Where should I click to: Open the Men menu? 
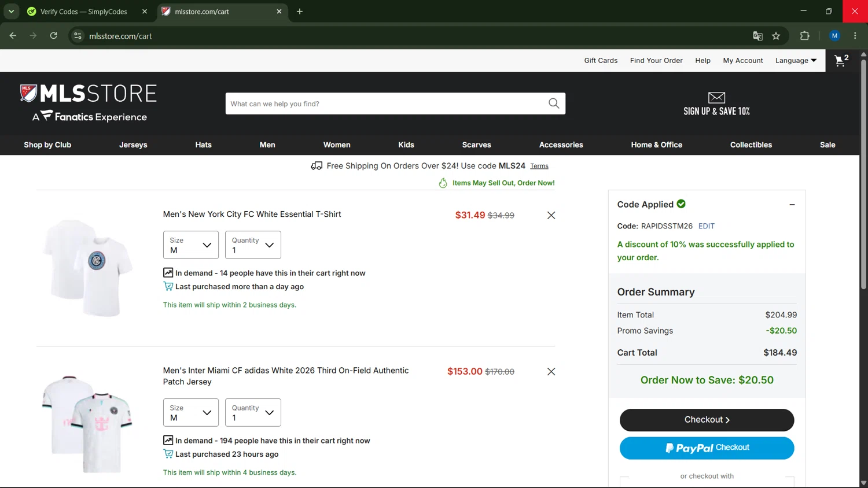[x=267, y=145]
